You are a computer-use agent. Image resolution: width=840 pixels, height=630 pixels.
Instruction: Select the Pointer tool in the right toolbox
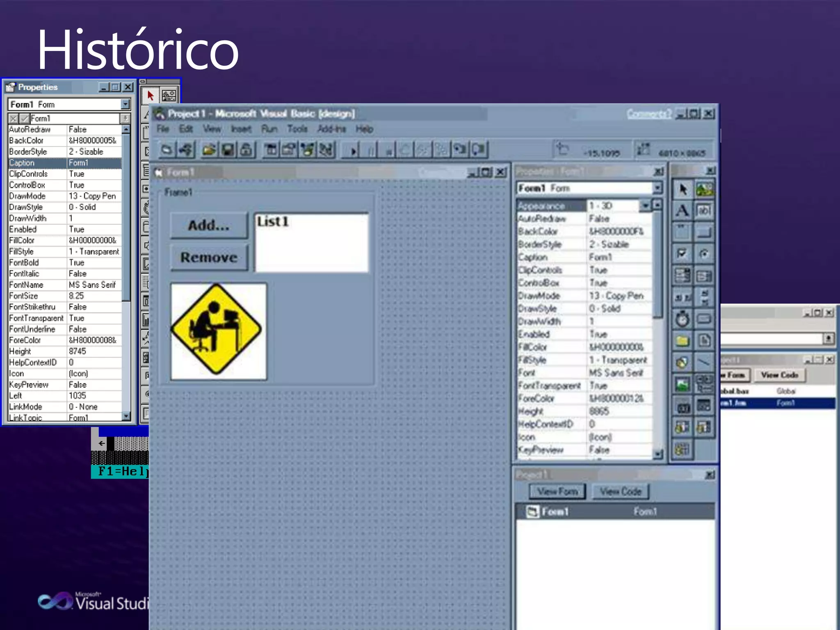coord(682,189)
